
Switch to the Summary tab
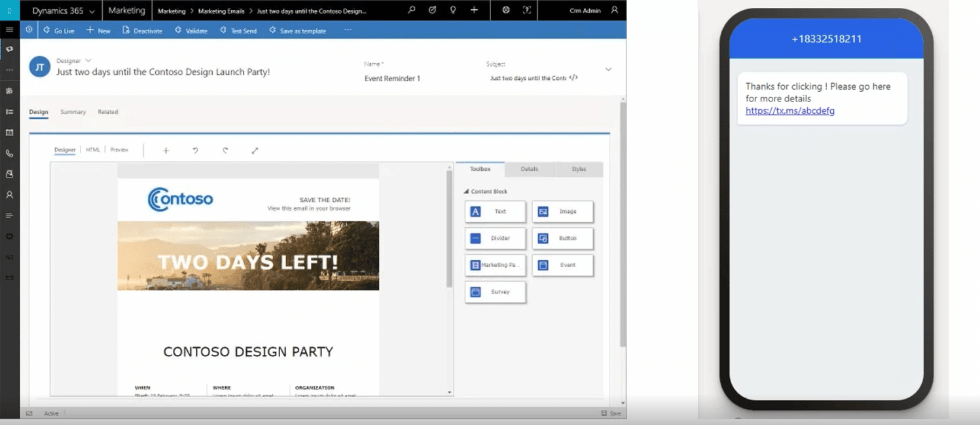(x=73, y=112)
